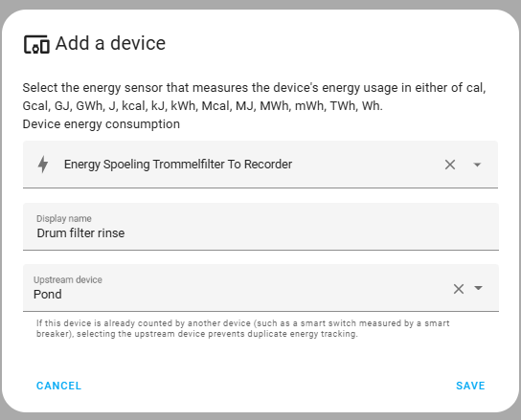Expand the Upstream device dropdown arrow

pyautogui.click(x=478, y=288)
